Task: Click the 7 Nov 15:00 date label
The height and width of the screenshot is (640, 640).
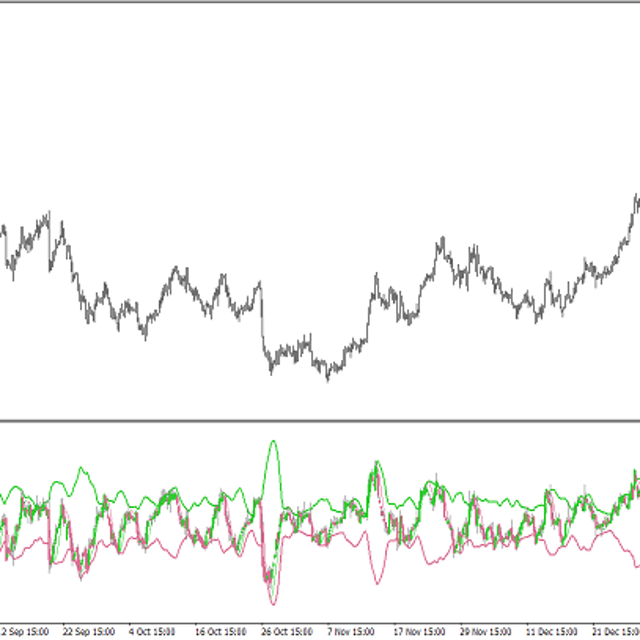Action: point(351,632)
